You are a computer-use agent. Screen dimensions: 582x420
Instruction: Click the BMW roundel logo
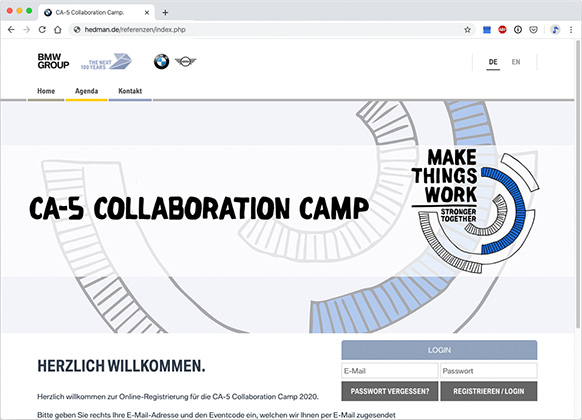(x=161, y=62)
